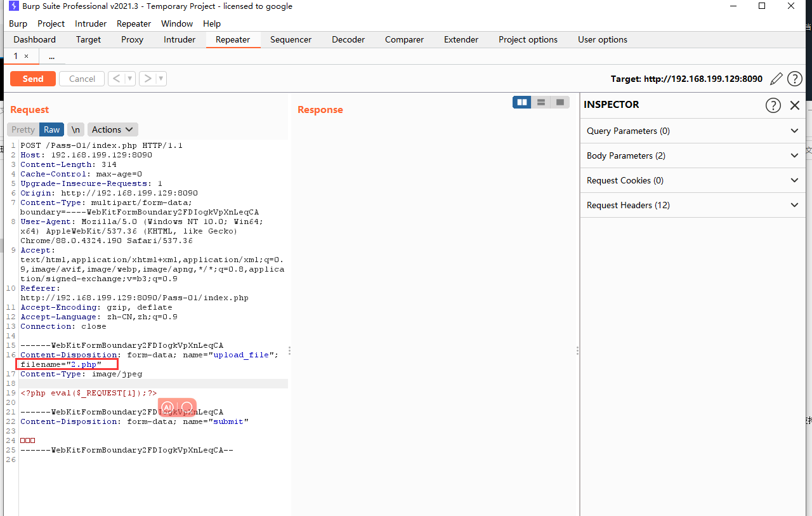The image size is (812, 516).
Task: Go forward to next request arrow
Action: [147, 79]
